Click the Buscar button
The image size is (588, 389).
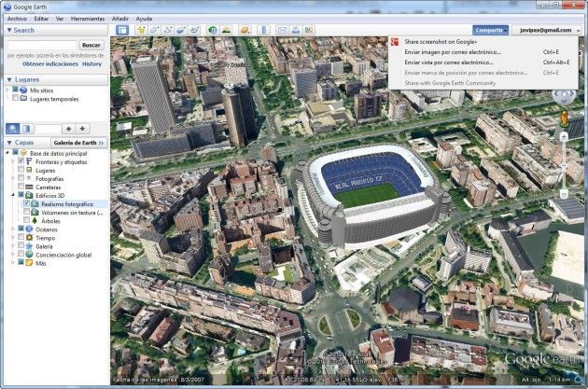pyautogui.click(x=91, y=44)
